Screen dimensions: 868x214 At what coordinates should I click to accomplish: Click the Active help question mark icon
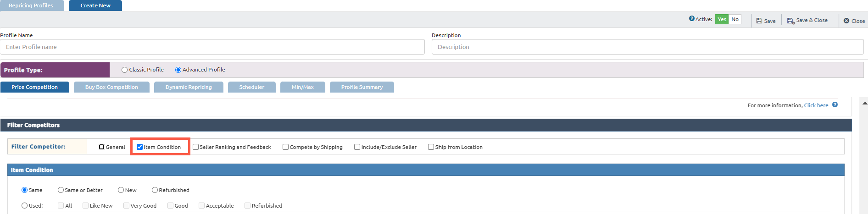(691, 19)
